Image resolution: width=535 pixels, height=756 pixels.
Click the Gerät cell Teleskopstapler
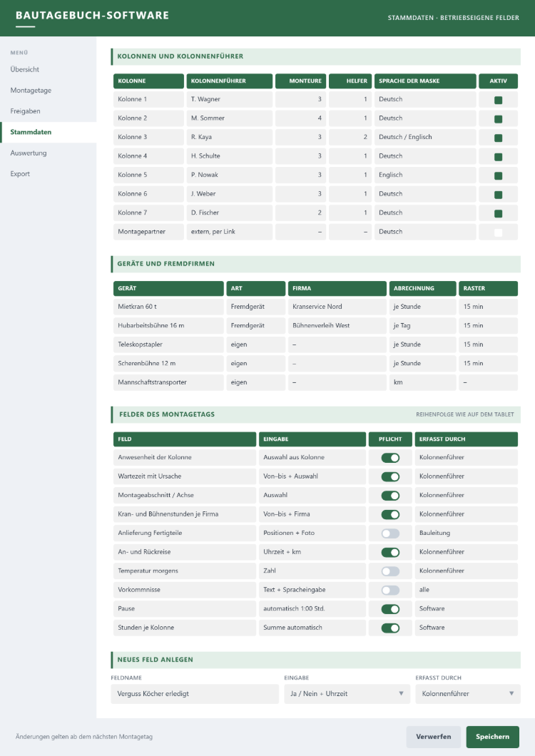(x=168, y=344)
